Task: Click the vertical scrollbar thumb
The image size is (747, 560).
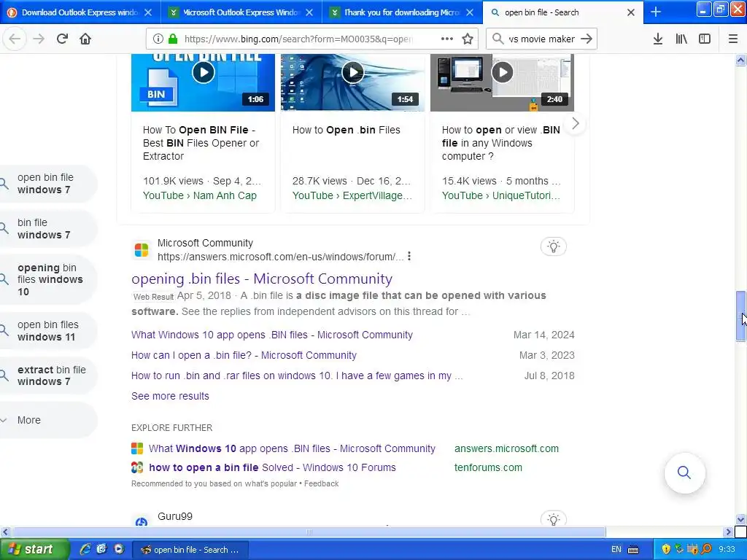Action: [740, 316]
